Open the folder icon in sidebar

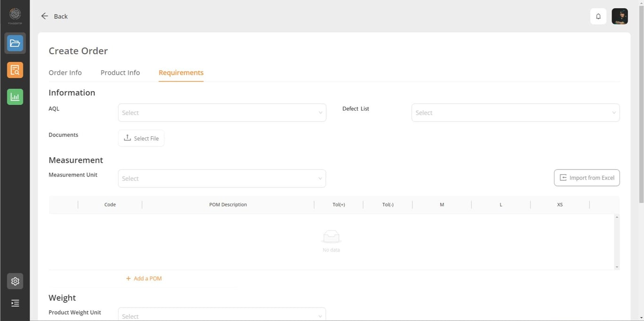[x=15, y=43]
